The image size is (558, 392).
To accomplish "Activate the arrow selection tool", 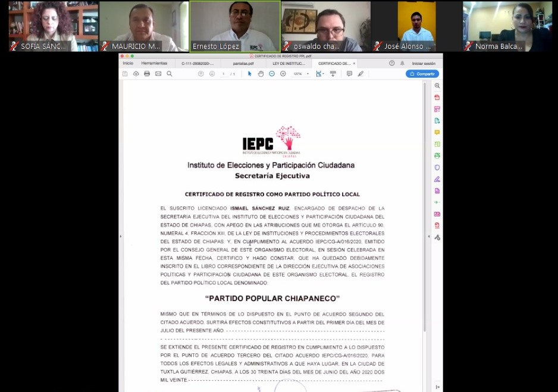I will (250, 74).
